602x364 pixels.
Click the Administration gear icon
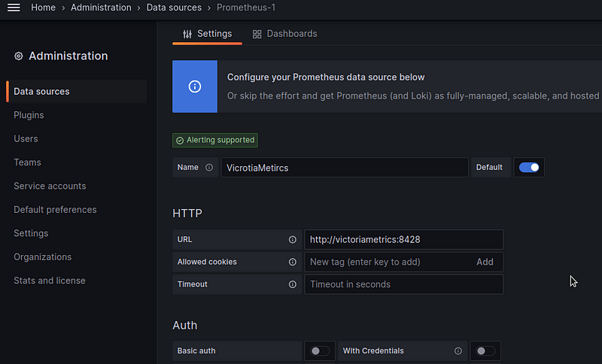pos(18,56)
